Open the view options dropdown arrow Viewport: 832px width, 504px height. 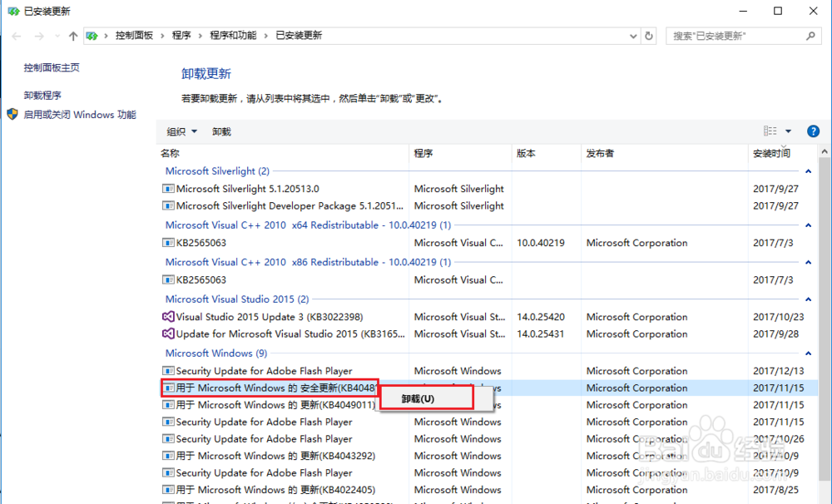(789, 131)
